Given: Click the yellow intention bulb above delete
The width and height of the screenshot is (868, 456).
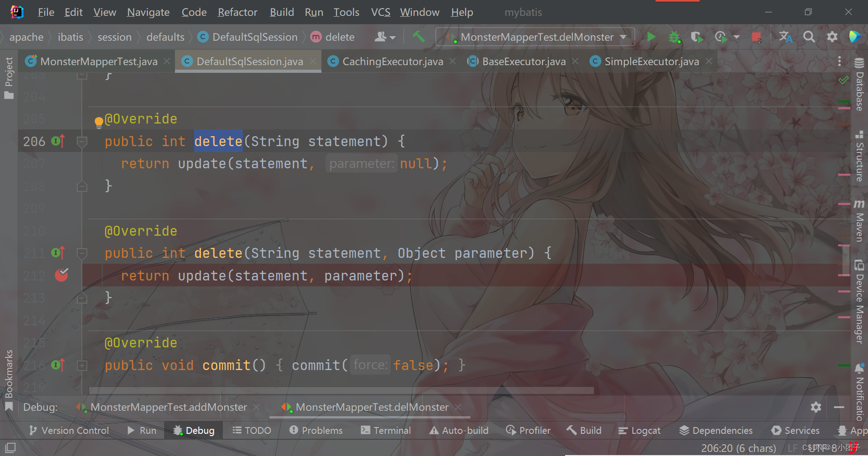Looking at the screenshot, I should 99,122.
